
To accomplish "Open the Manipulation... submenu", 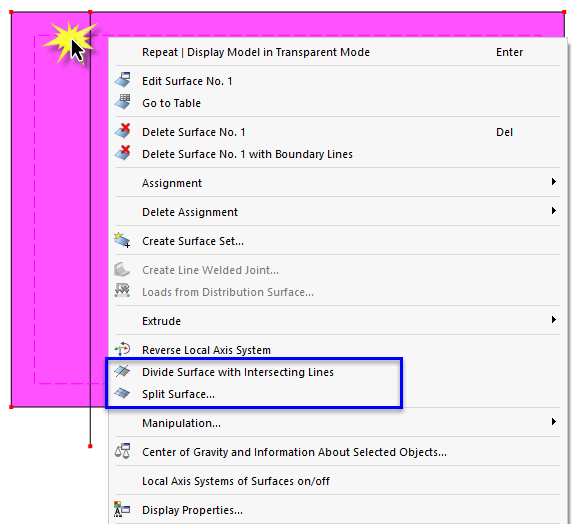I will [338, 423].
